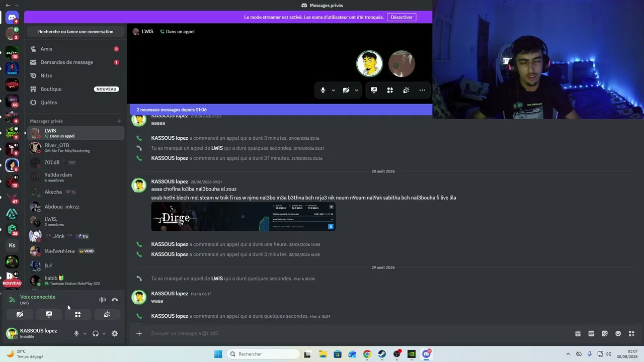Open the Valentina conversation

(x=75, y=251)
